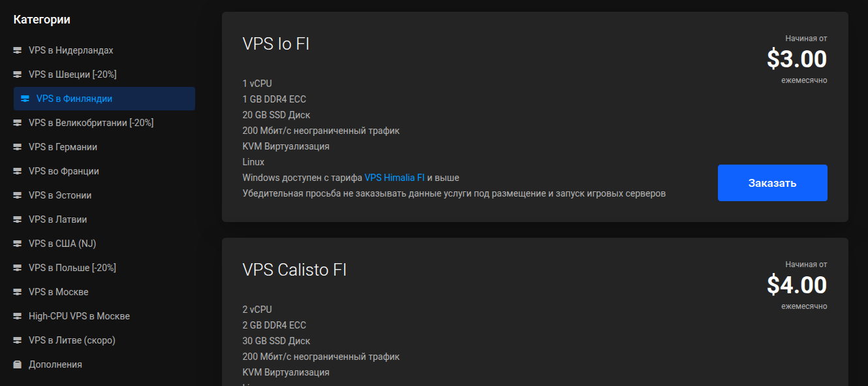Open the VPS в США (NJ) category
The height and width of the screenshot is (386, 868).
click(62, 244)
